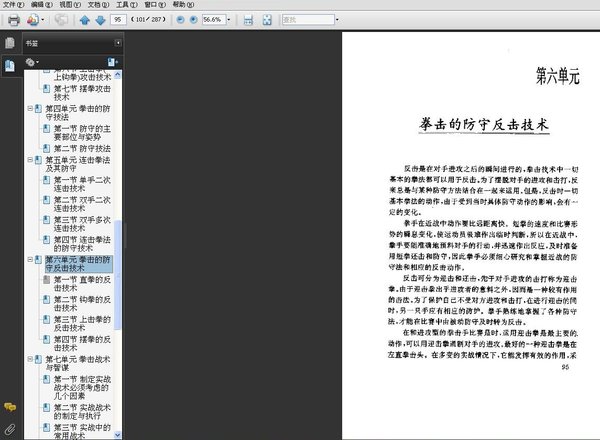
Task: Open the Attachments paperclip panel icon
Action: 10,430
